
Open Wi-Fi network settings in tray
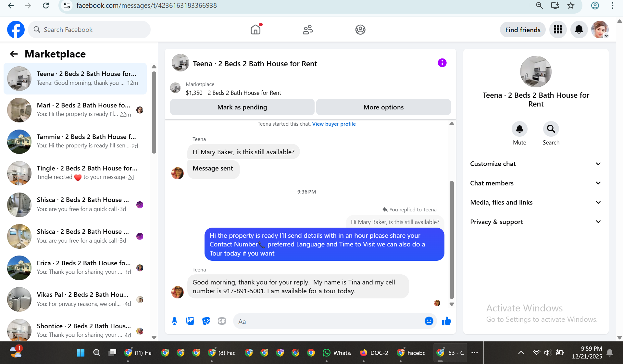coord(536,353)
